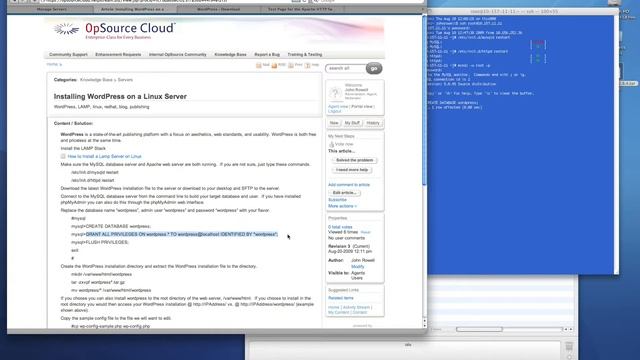This screenshot has width=640, height=360.
Task: Click the Vote now hand icon
Action: point(331,144)
